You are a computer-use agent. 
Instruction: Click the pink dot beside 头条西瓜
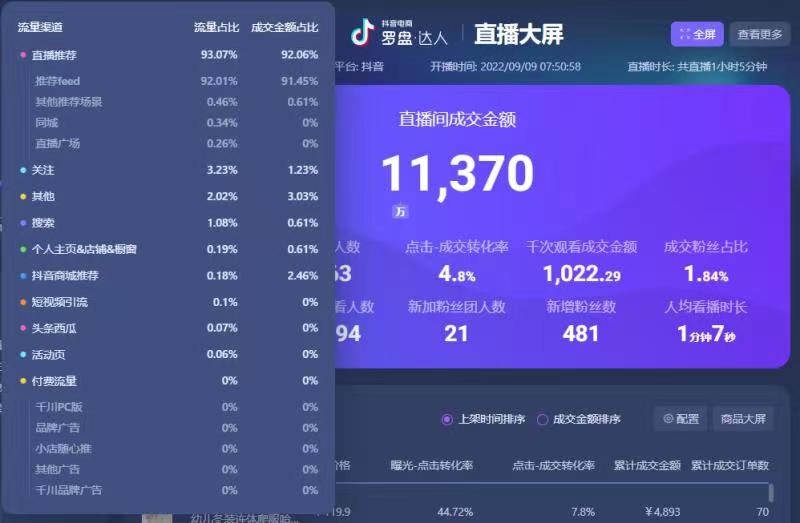(23, 328)
